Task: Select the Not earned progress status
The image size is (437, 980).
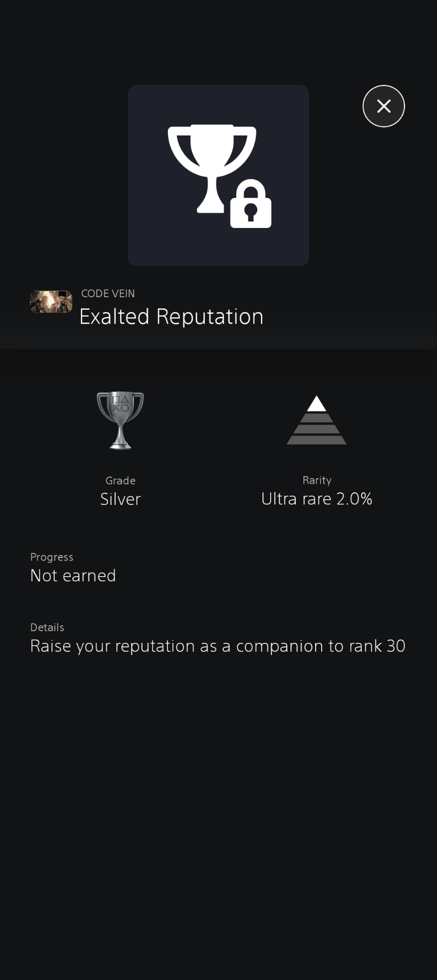Action: point(73,576)
